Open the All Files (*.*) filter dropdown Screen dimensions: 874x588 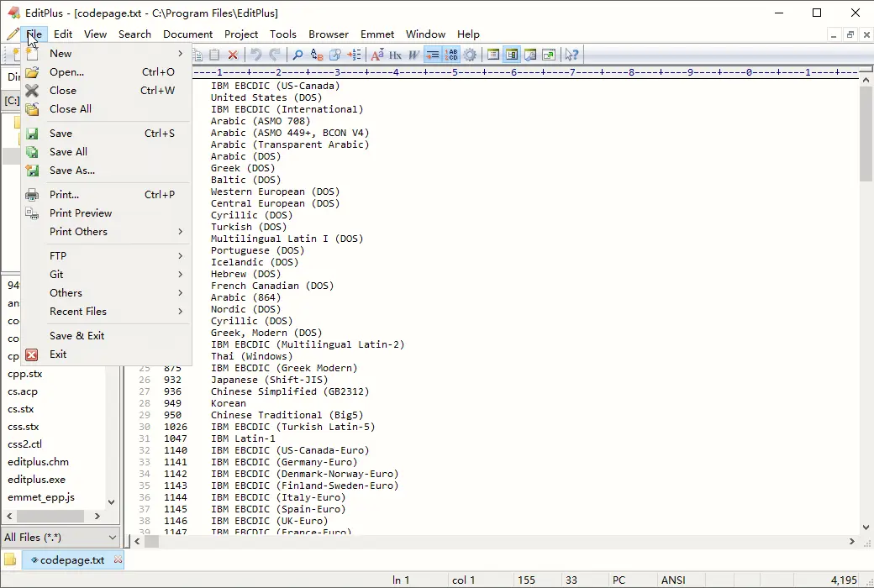pyautogui.click(x=61, y=538)
